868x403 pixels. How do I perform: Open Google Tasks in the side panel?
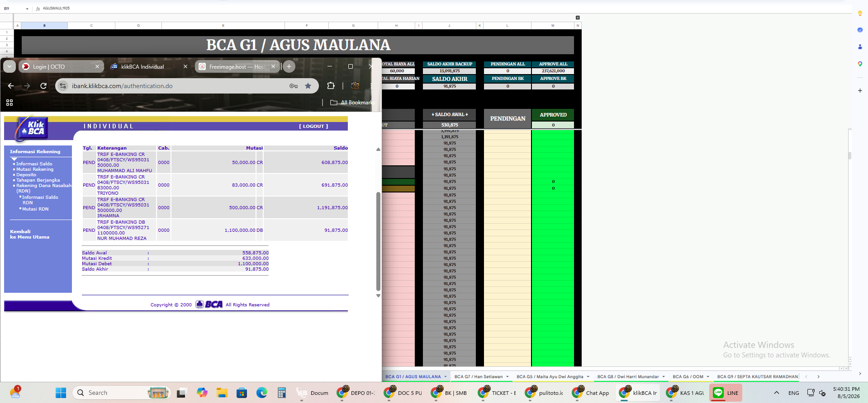coord(860,30)
